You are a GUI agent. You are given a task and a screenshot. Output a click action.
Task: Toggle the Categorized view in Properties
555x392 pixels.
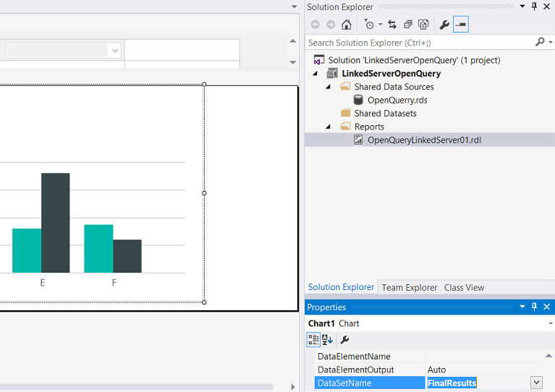tap(313, 339)
